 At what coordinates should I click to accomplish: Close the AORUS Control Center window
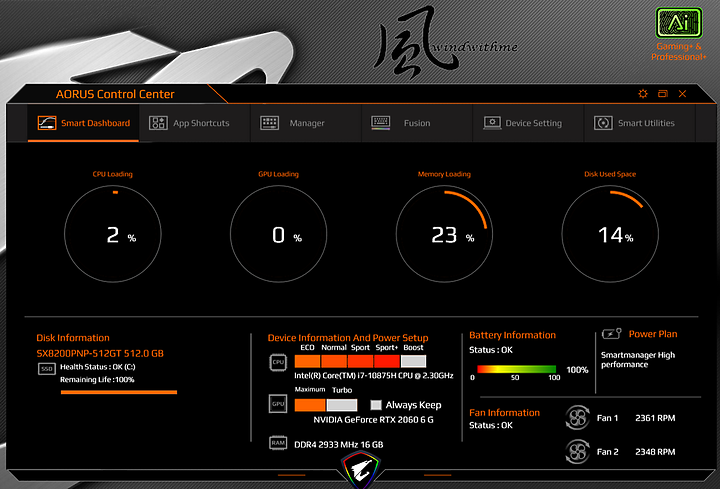pos(682,94)
